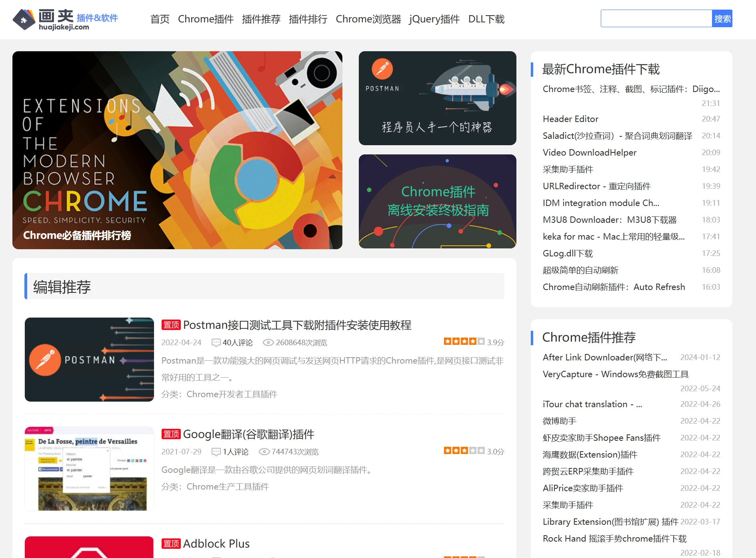
Task: Open the Chrome插件离线安装终极指南 banner
Action: tap(437, 201)
